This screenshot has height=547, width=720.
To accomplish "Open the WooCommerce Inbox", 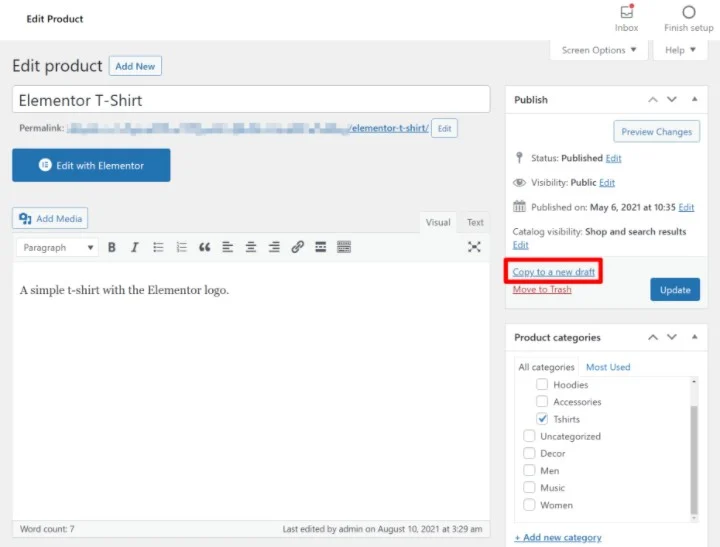I will [627, 18].
